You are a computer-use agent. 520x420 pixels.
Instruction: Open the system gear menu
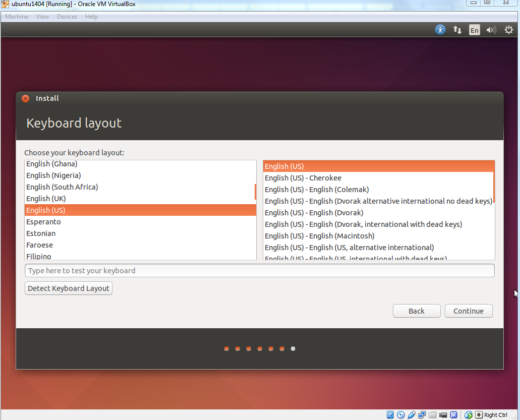tap(508, 30)
